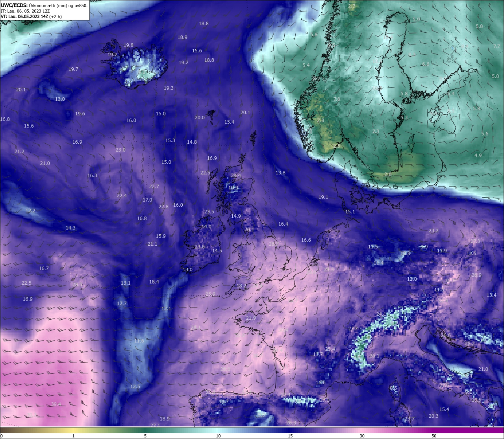
Task: Click the 12.7 value label
Action: [x=122, y=303]
